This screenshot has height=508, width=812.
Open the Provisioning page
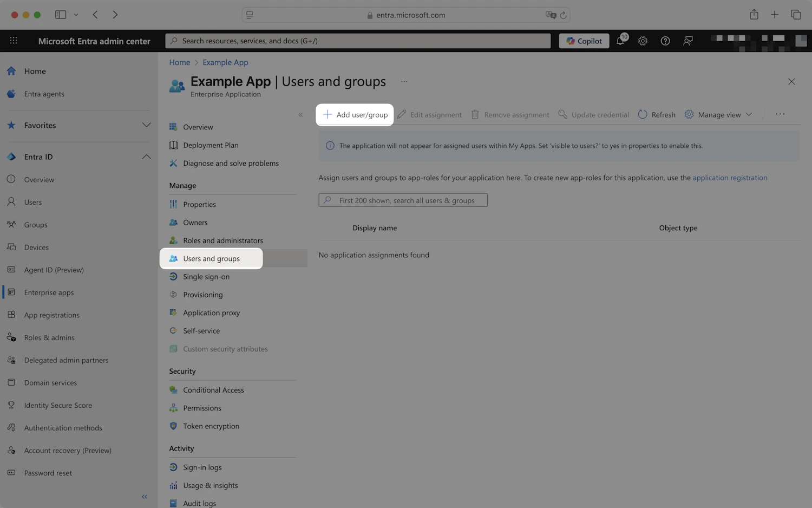pyautogui.click(x=202, y=295)
